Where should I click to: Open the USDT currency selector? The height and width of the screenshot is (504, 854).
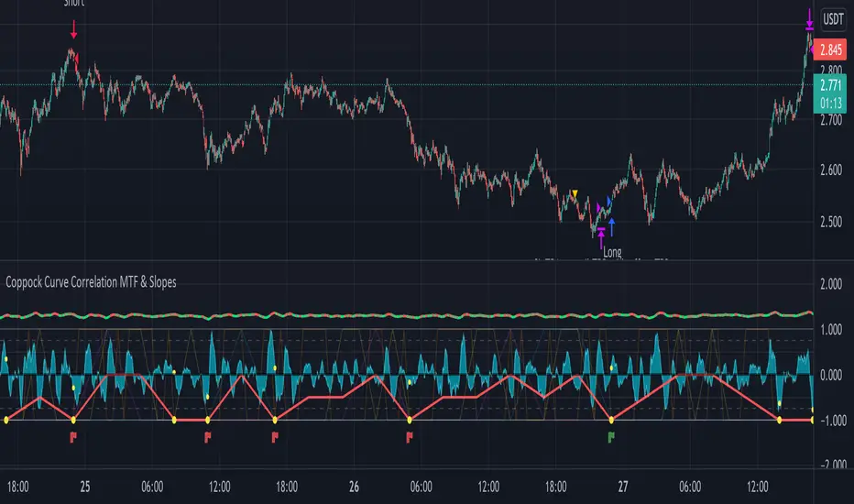pyautogui.click(x=833, y=19)
